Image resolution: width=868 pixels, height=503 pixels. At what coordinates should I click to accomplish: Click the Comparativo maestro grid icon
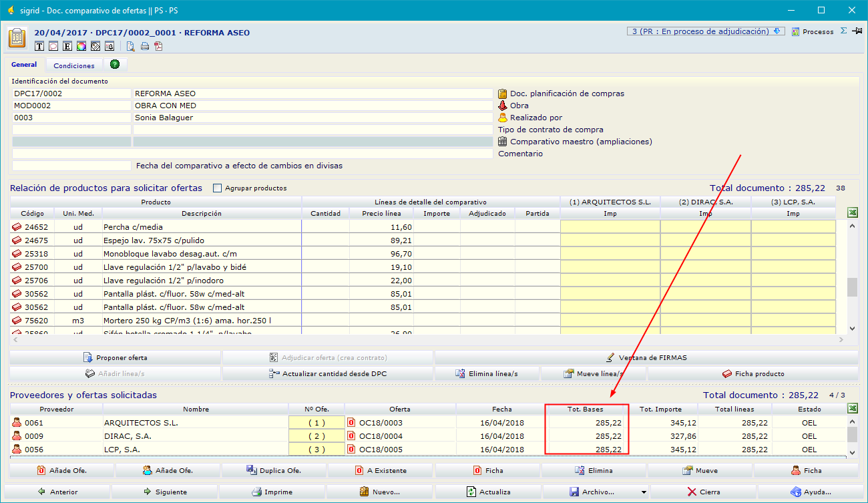[x=503, y=142]
